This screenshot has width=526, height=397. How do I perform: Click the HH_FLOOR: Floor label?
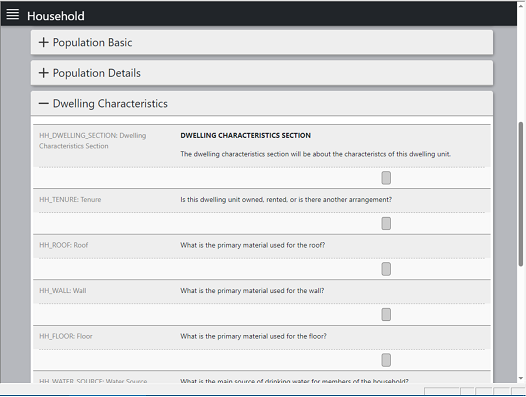tap(66, 336)
